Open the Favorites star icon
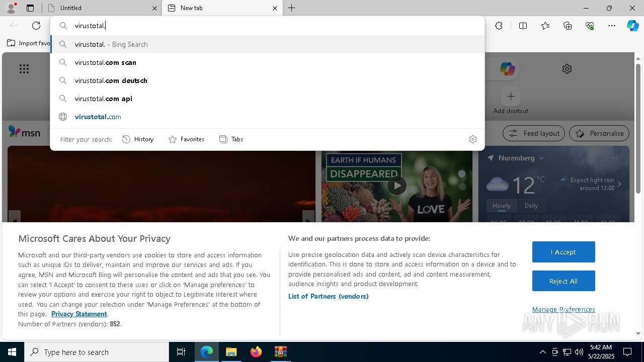This screenshot has height=362, width=644. (545, 26)
